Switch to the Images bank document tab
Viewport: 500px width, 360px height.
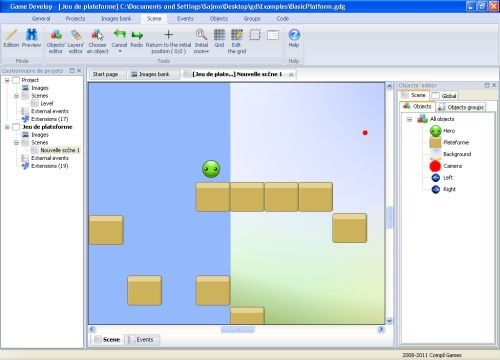coord(151,74)
